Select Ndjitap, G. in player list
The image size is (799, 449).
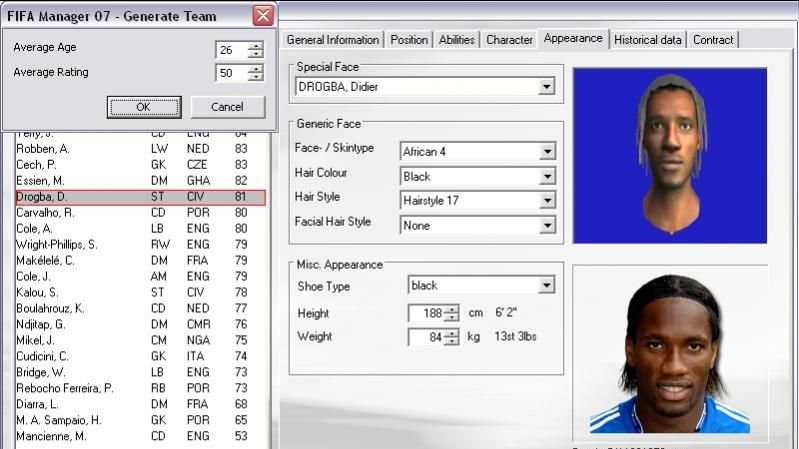(x=141, y=324)
